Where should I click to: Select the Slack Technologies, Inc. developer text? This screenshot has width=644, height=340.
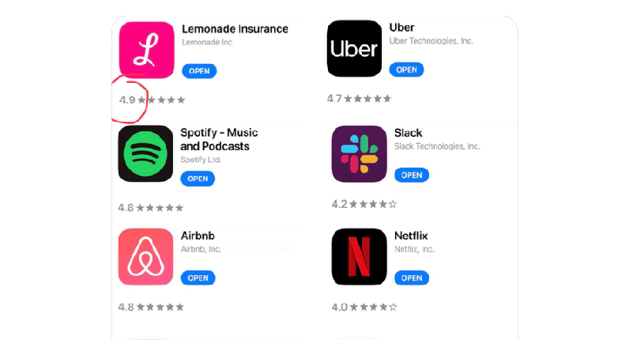coord(437,146)
